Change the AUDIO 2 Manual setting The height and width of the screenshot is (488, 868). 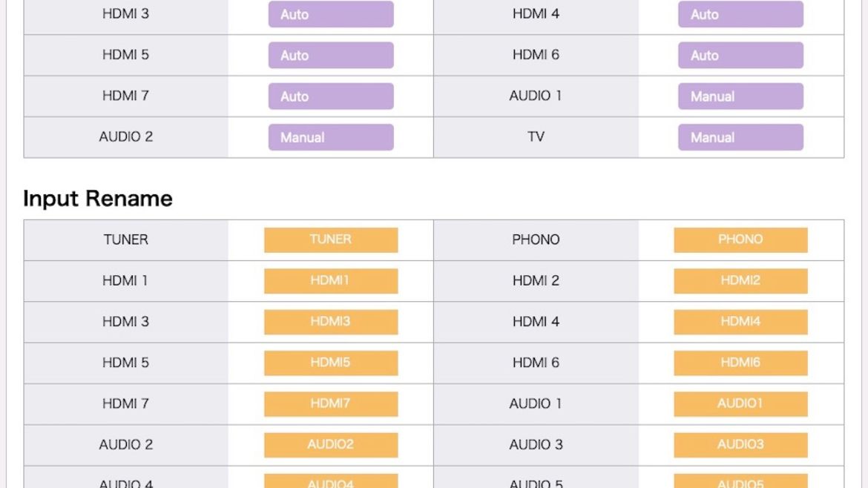pyautogui.click(x=331, y=137)
